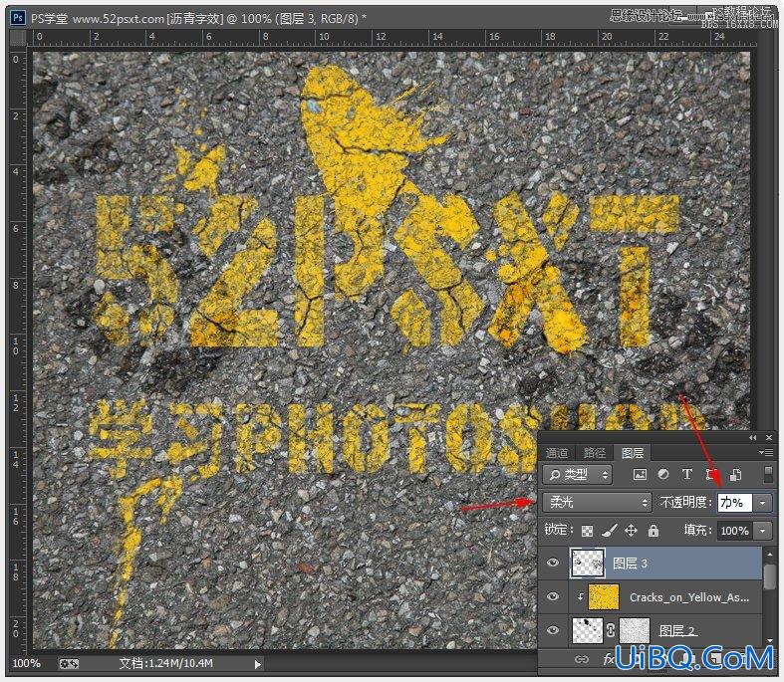Click the clipping mask arrow on Cracks layer
This screenshot has width=784, height=682.
[581, 596]
